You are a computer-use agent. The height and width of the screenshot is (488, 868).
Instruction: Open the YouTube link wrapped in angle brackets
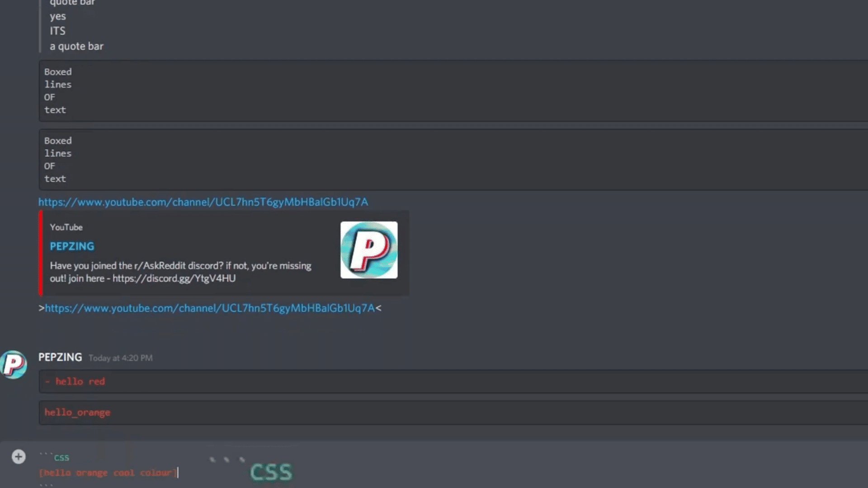[210, 308]
